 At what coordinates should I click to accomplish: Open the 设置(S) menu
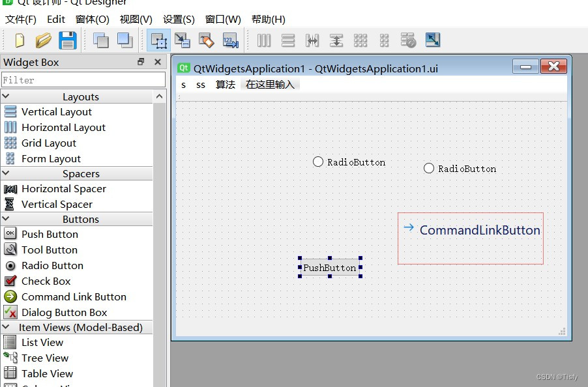(x=179, y=19)
